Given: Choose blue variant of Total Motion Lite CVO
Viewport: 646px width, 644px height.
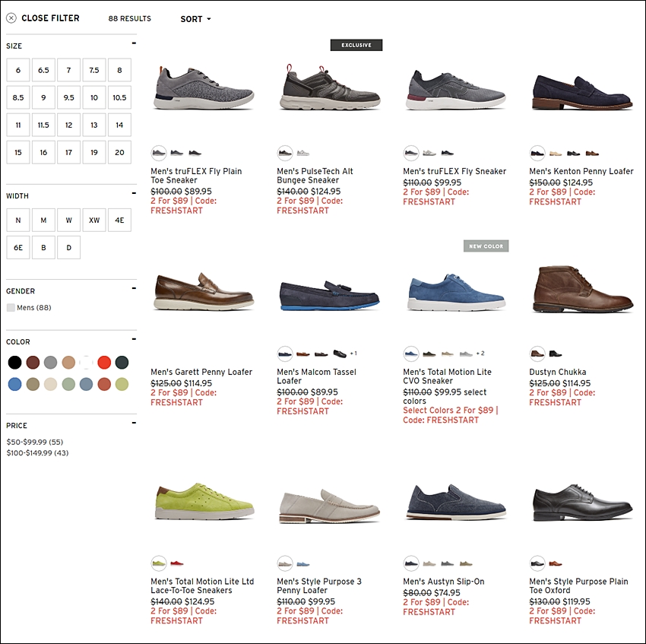Looking at the screenshot, I should [410, 354].
